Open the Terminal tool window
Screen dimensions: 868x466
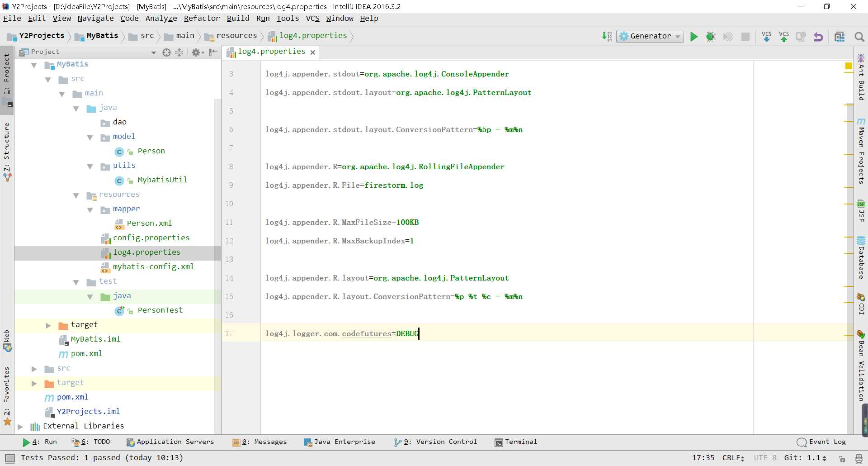(x=516, y=442)
